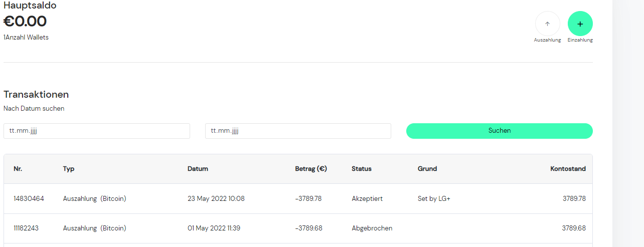Click the Auszahlung label under arrow
Image resolution: width=644 pixels, height=247 pixels.
547,40
